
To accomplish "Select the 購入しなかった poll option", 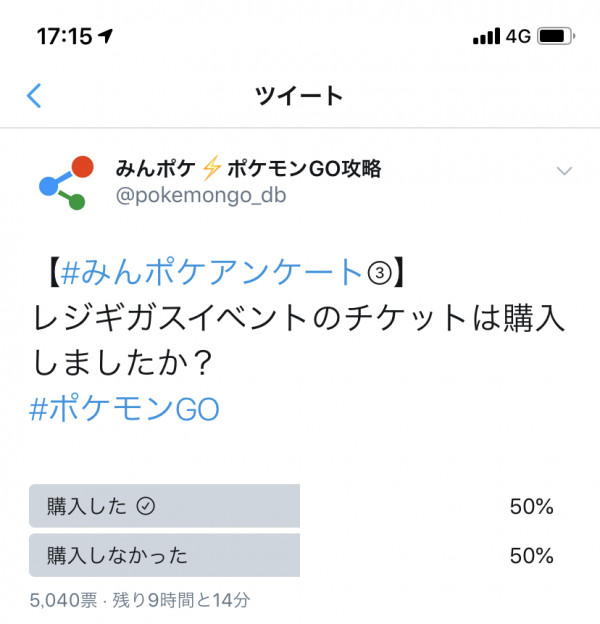I will click(x=164, y=556).
